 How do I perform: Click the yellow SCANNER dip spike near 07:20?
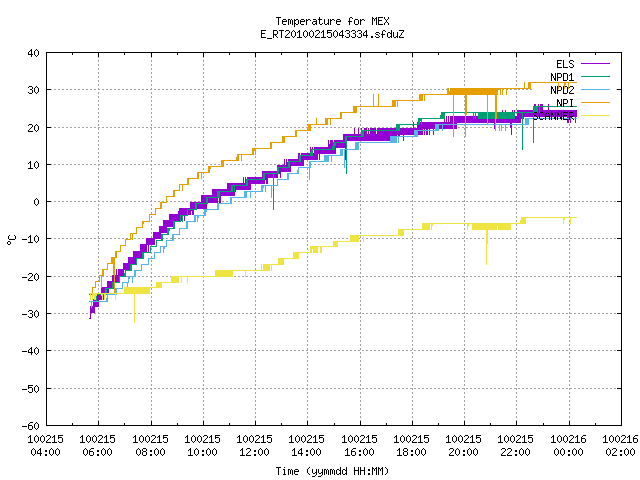pyautogui.click(x=134, y=308)
